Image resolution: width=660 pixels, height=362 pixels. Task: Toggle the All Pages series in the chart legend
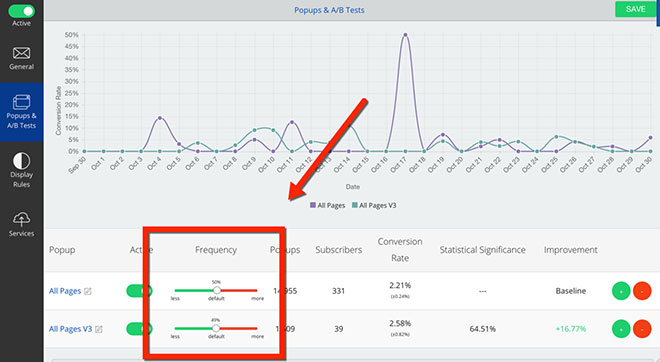(x=327, y=205)
